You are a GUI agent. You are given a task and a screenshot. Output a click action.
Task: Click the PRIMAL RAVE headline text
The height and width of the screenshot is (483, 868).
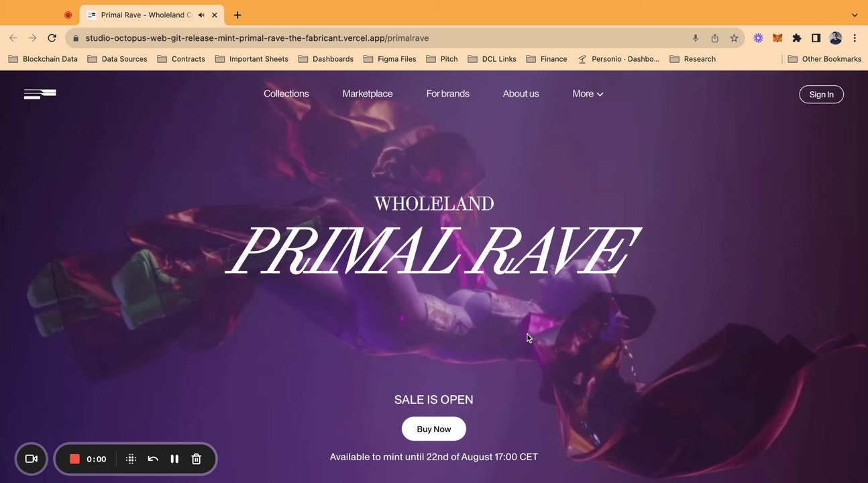tap(433, 250)
